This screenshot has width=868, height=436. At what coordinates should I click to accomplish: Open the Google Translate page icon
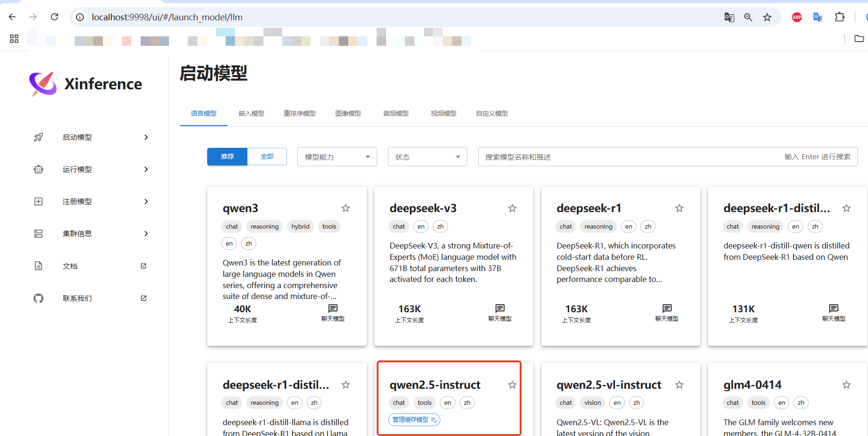[729, 17]
